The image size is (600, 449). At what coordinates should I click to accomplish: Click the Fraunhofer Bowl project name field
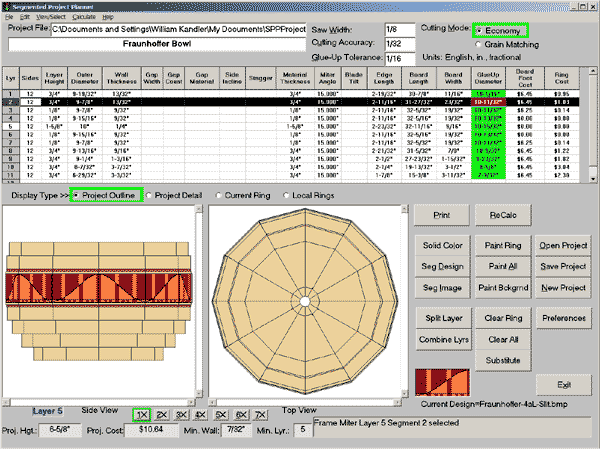point(156,45)
